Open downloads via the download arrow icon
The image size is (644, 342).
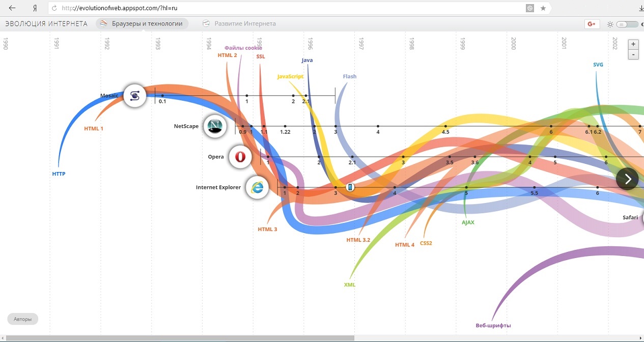[640, 8]
